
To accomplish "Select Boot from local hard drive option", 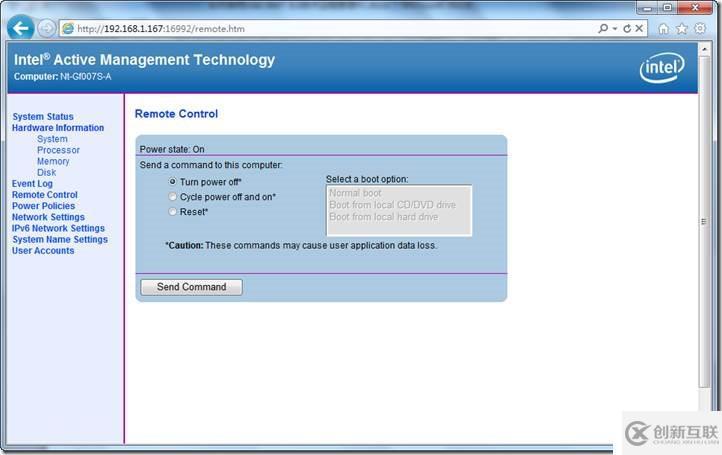I will click(384, 217).
